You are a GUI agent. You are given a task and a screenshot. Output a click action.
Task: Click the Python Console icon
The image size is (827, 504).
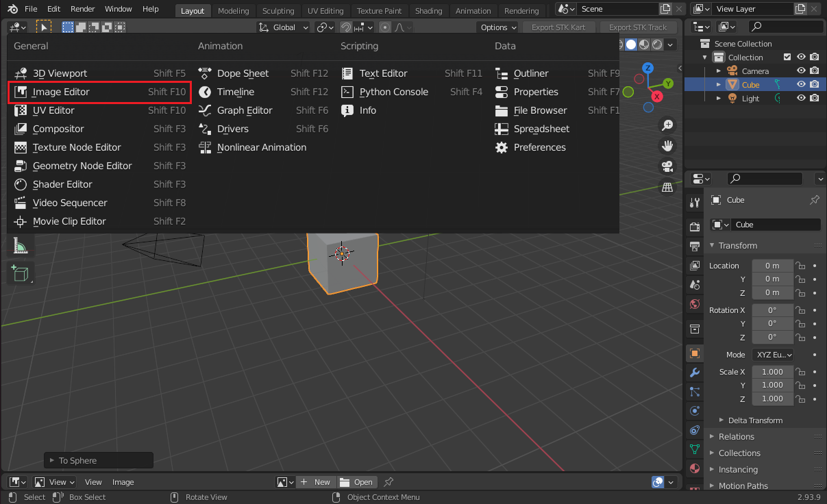[347, 92]
